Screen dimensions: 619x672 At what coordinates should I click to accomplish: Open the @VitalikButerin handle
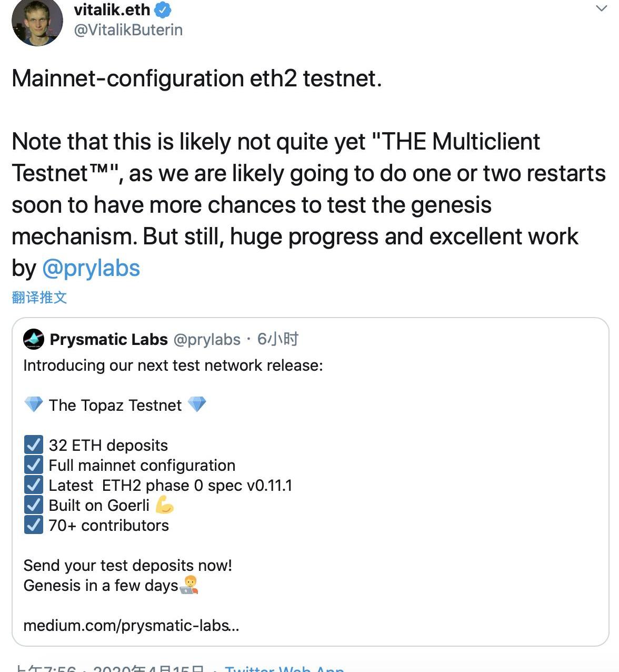[x=128, y=30]
